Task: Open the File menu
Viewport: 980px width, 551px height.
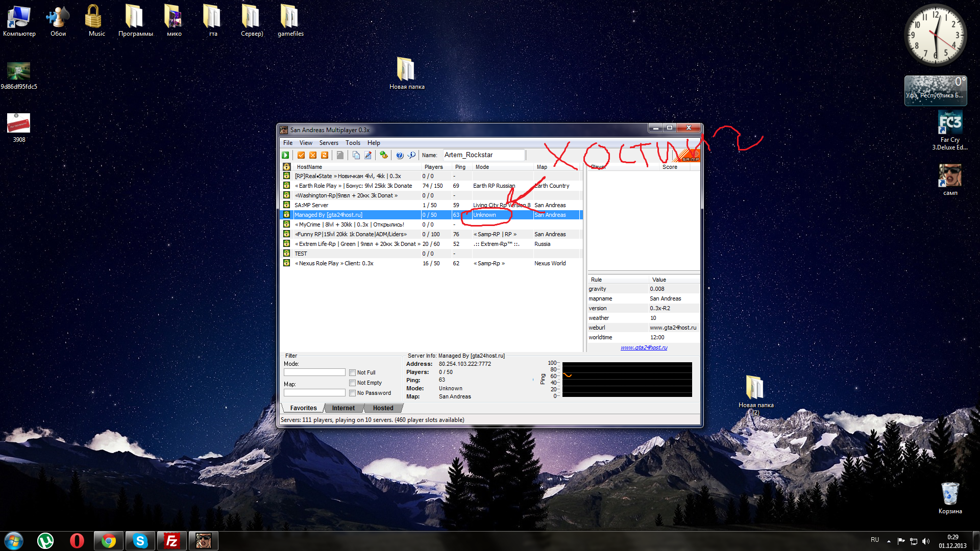Action: (288, 143)
